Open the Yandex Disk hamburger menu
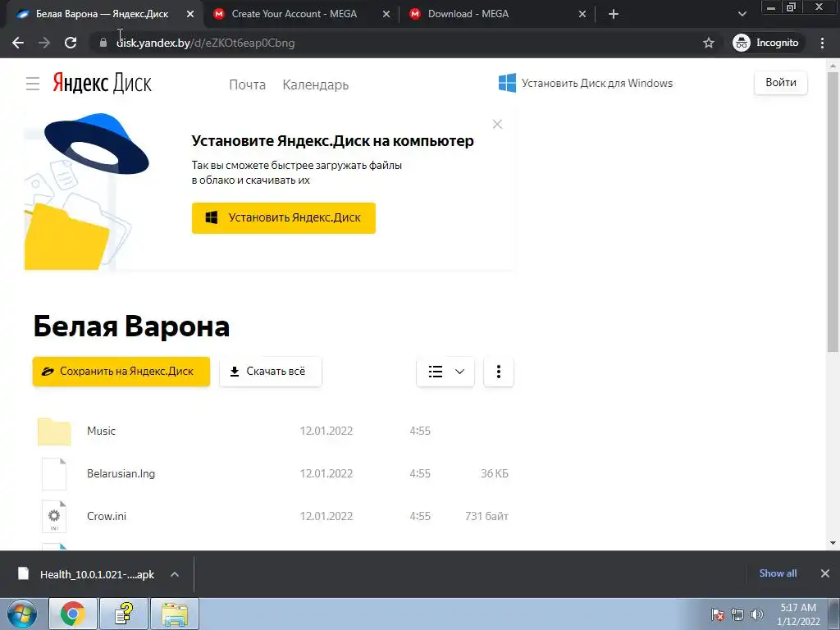This screenshot has width=840, height=630. (33, 84)
